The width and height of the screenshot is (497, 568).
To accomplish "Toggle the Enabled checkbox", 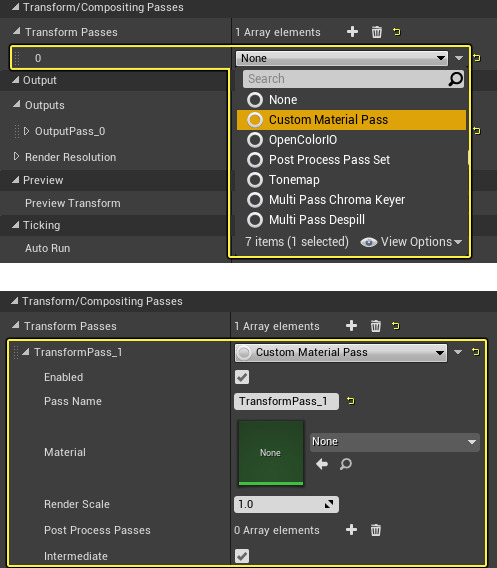I will click(x=242, y=377).
